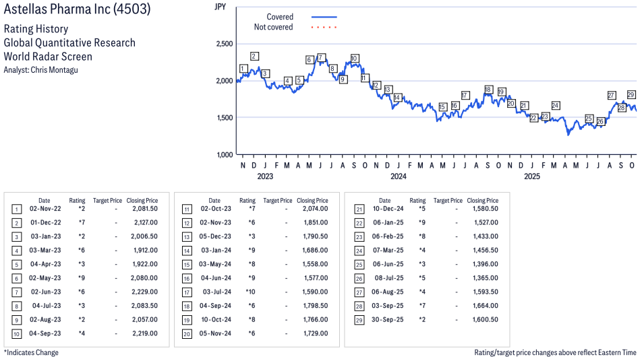Click the JPY axis label above chart
This screenshot has height=357, width=644.
tap(220, 7)
